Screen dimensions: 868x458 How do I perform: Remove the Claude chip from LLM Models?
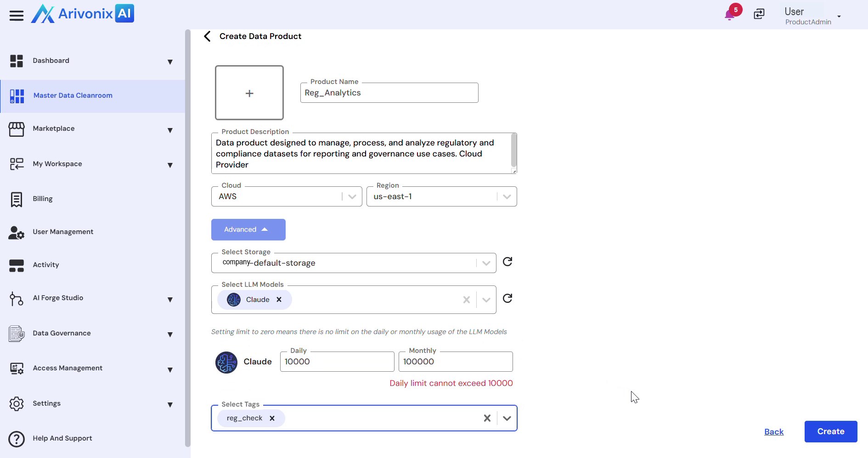click(x=279, y=299)
